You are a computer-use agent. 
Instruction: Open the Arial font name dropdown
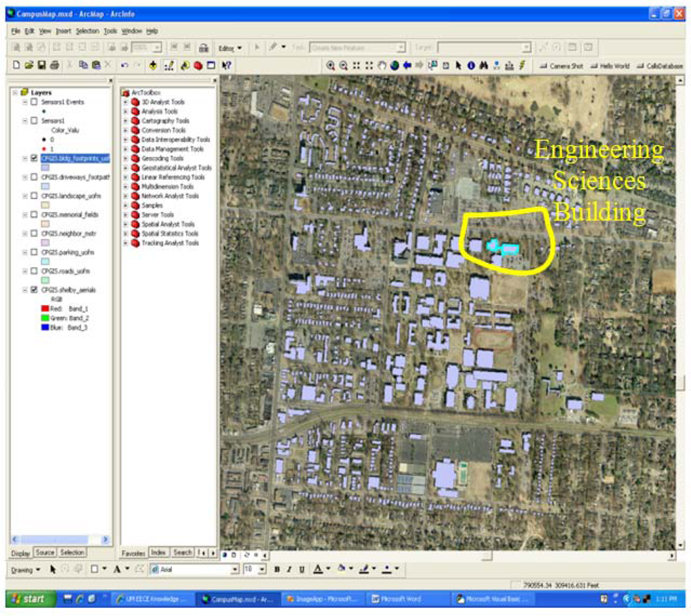(x=234, y=569)
